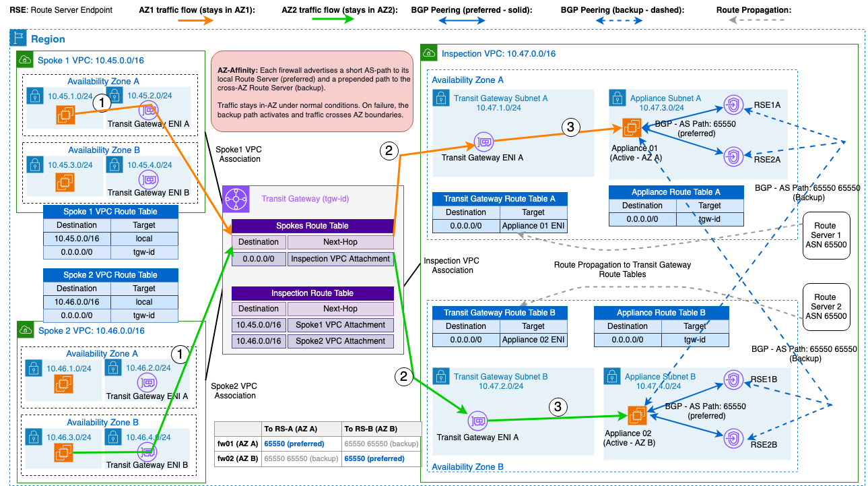868x486 pixels.
Task: Click ENI icon in subnet 10.46.2.0/24
Action: 147,382
